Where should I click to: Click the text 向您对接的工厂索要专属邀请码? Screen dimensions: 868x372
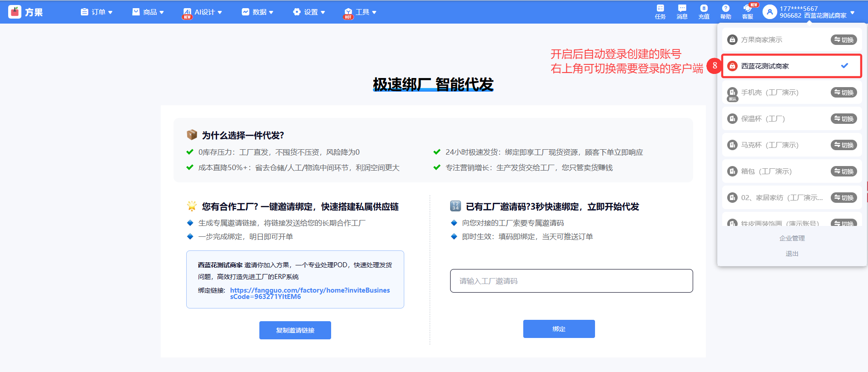point(513,223)
